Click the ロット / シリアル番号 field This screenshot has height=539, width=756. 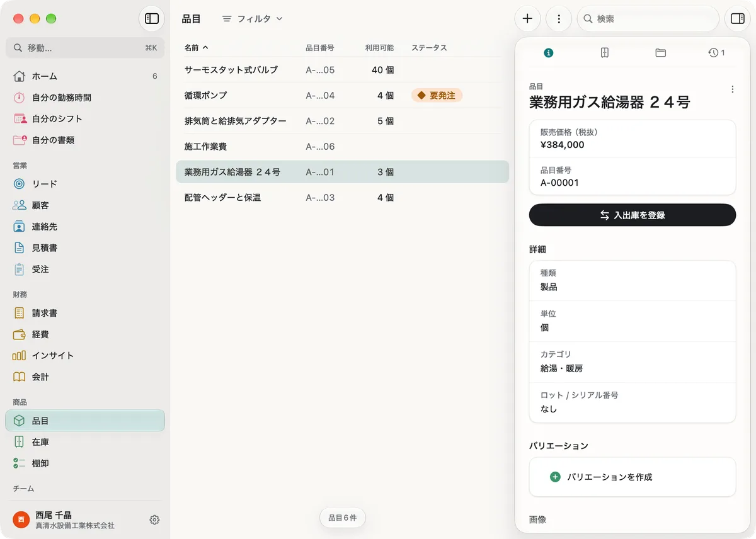[633, 402]
